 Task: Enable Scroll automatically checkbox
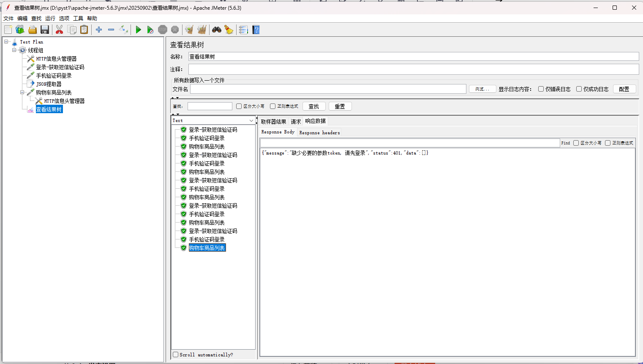click(175, 355)
